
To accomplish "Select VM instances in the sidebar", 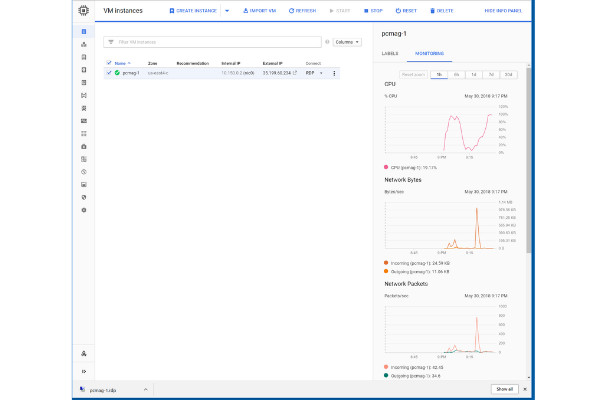I will (x=84, y=31).
